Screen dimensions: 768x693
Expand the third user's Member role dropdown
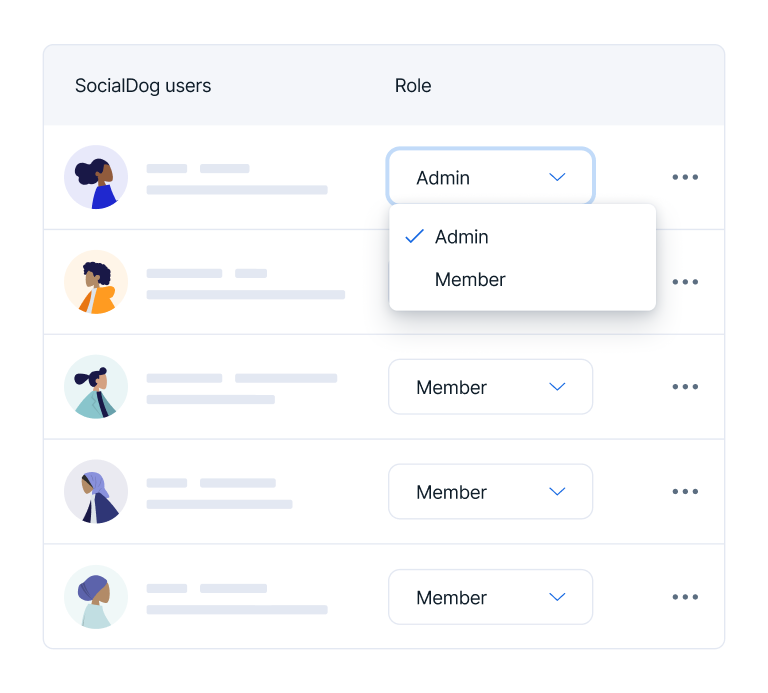pyautogui.click(x=490, y=387)
